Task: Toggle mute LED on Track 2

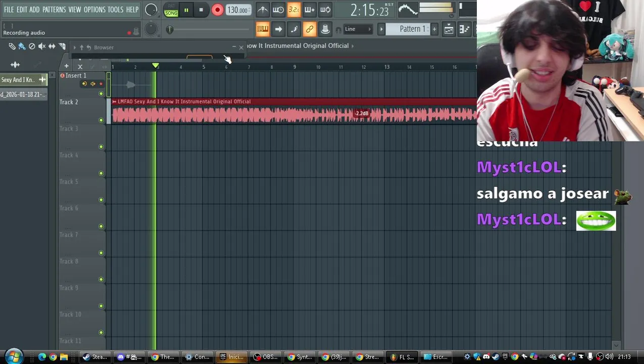Action: pos(101,120)
